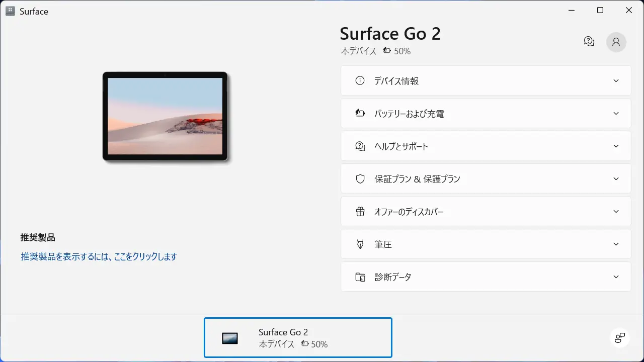
Task: Open the feedback chat icon in header
Action: coord(589,42)
